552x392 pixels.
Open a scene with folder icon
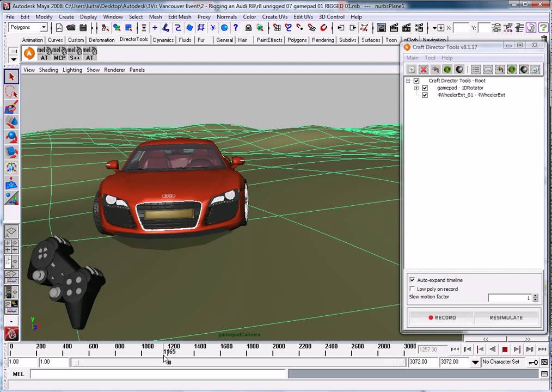pyautogui.click(x=71, y=27)
